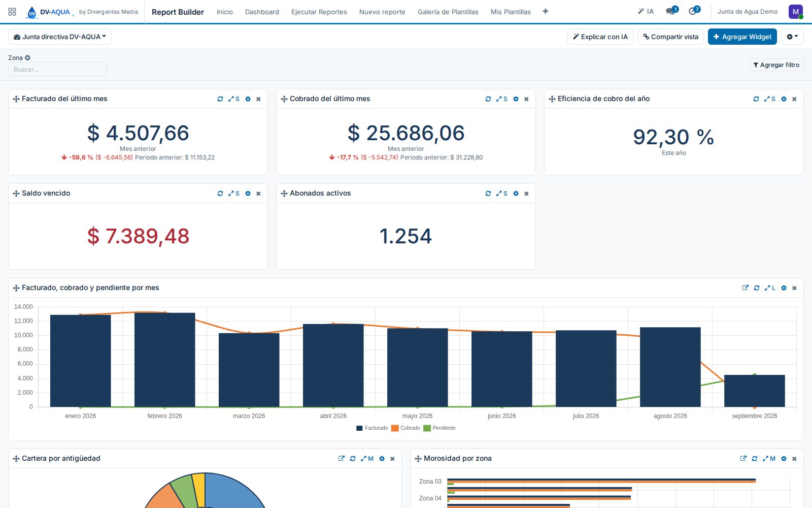The height and width of the screenshot is (508, 812).
Task: Open Nuevo reporte menu
Action: coord(382,12)
